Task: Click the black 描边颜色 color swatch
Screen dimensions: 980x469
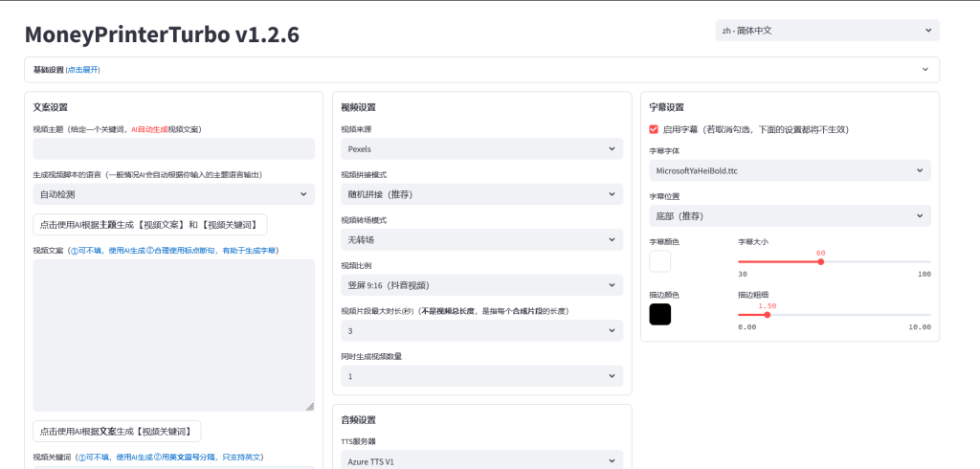Action: pyautogui.click(x=660, y=314)
